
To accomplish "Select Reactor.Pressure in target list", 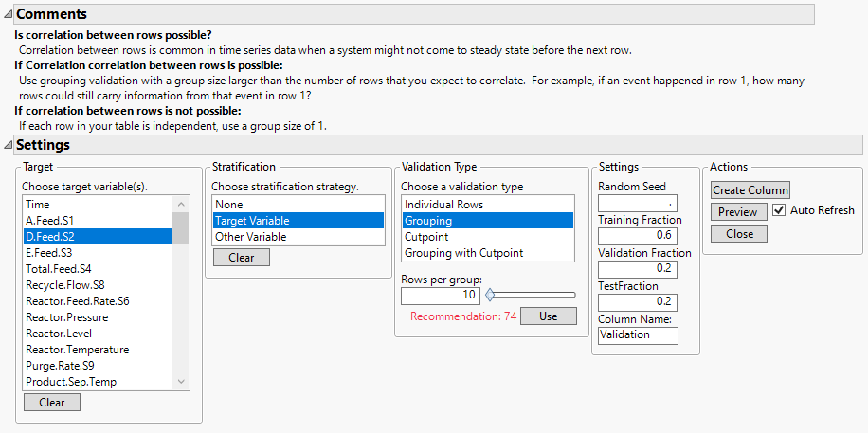I will pyautogui.click(x=67, y=317).
